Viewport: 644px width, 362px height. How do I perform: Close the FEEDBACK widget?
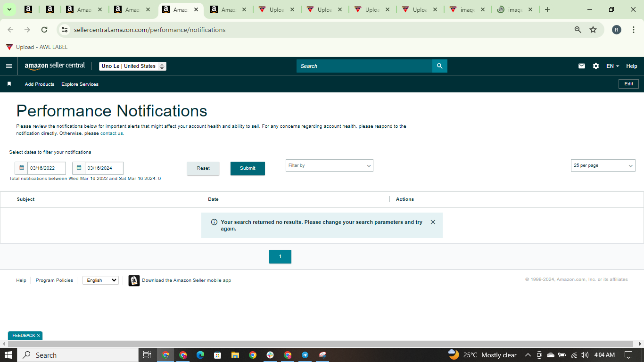tap(39, 336)
